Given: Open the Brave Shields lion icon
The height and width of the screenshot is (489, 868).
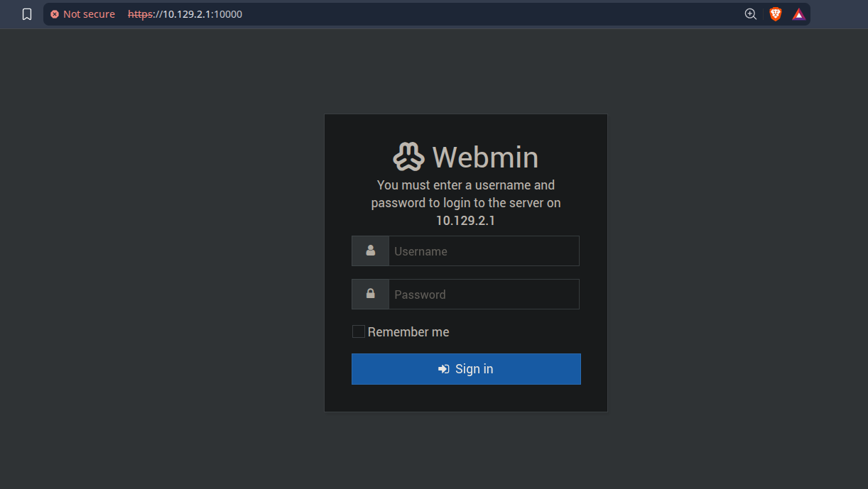Looking at the screenshot, I should point(775,14).
